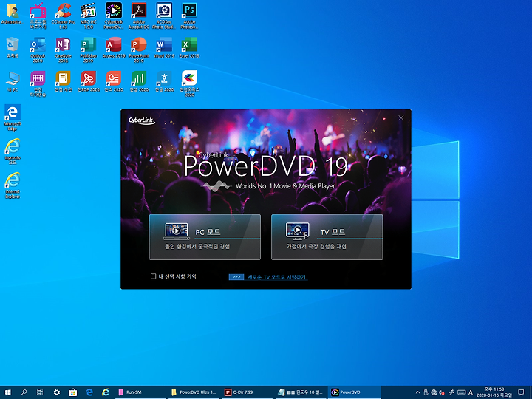The width and height of the screenshot is (532, 399).
Task: Switch to PowerDVD Ultra folder taskbar window
Action: [x=194, y=392]
